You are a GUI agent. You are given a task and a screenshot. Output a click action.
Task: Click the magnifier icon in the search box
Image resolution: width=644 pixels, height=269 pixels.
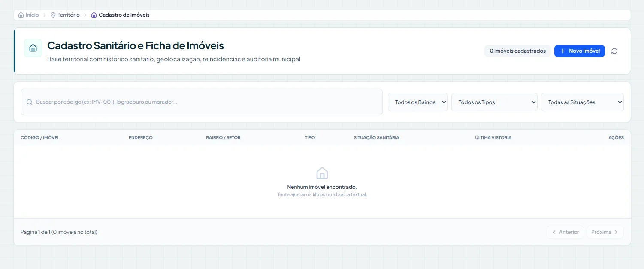pyautogui.click(x=30, y=102)
